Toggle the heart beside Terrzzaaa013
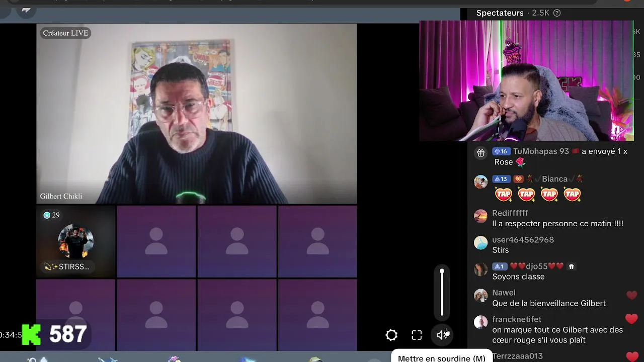Image resolution: width=644 pixels, height=362 pixels. (x=632, y=356)
